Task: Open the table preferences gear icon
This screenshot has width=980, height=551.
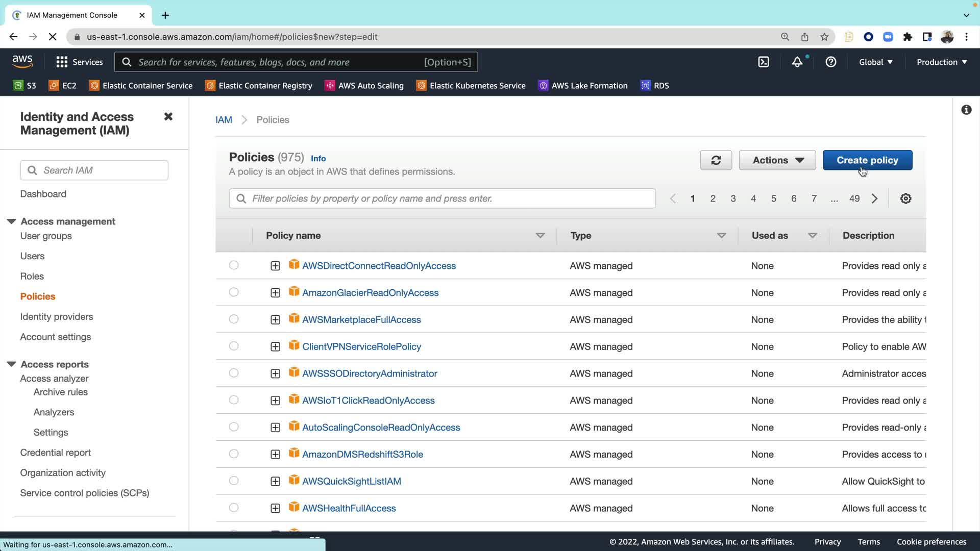Action: (905, 198)
